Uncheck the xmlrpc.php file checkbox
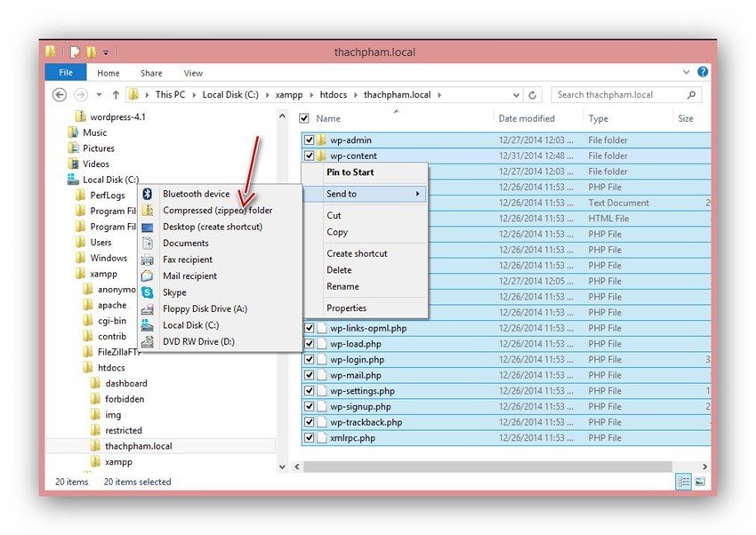 310,438
